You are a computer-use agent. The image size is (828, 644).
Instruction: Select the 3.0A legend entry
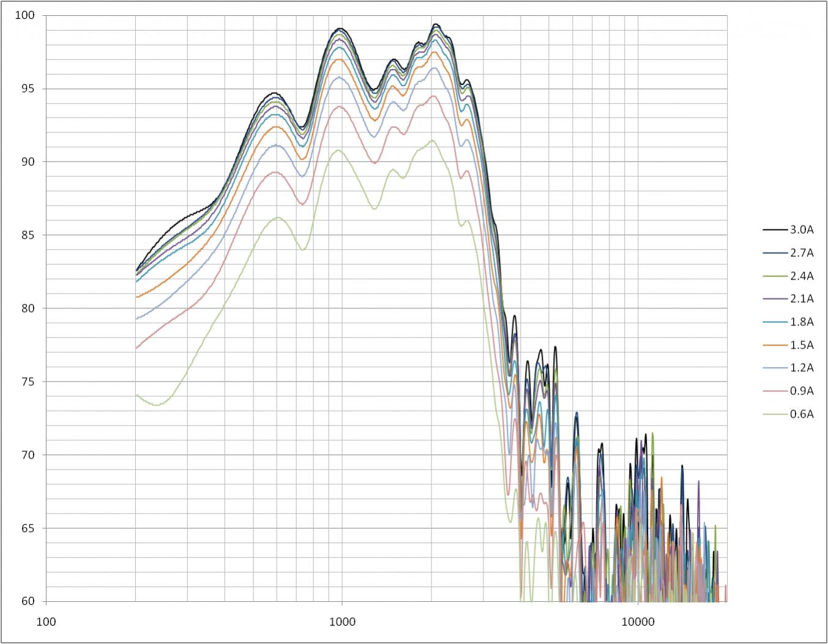tap(788, 230)
